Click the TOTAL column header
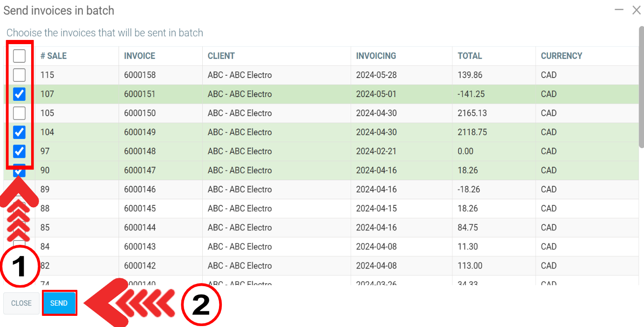The image size is (644, 327). [470, 56]
